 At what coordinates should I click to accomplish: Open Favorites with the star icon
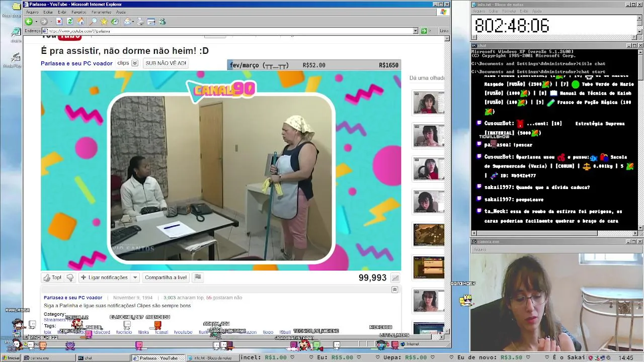(104, 22)
